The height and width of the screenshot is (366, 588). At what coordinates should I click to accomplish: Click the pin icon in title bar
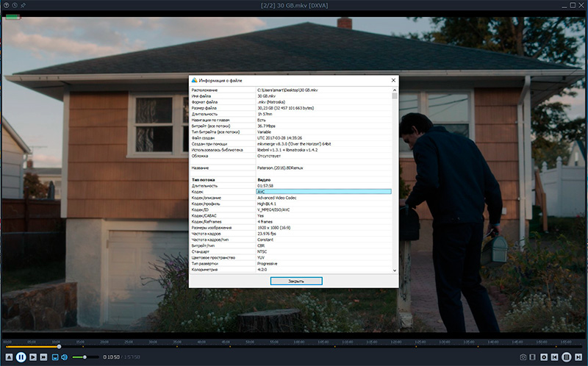point(24,5)
